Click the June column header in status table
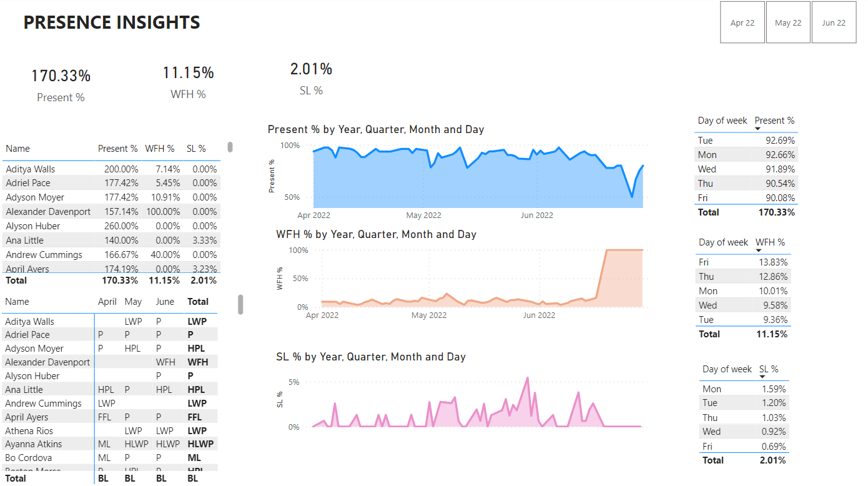Image resolution: width=868 pixels, height=486 pixels. coord(164,301)
